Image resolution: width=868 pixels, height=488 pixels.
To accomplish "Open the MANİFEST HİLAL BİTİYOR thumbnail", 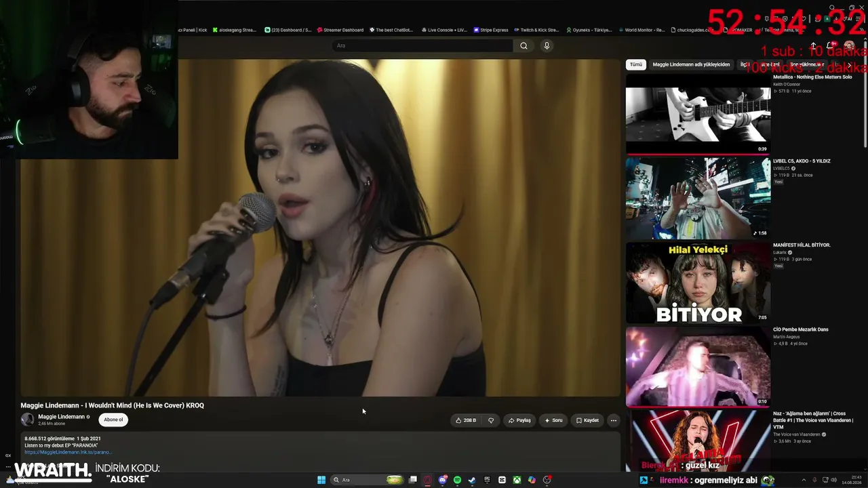I will click(x=698, y=282).
